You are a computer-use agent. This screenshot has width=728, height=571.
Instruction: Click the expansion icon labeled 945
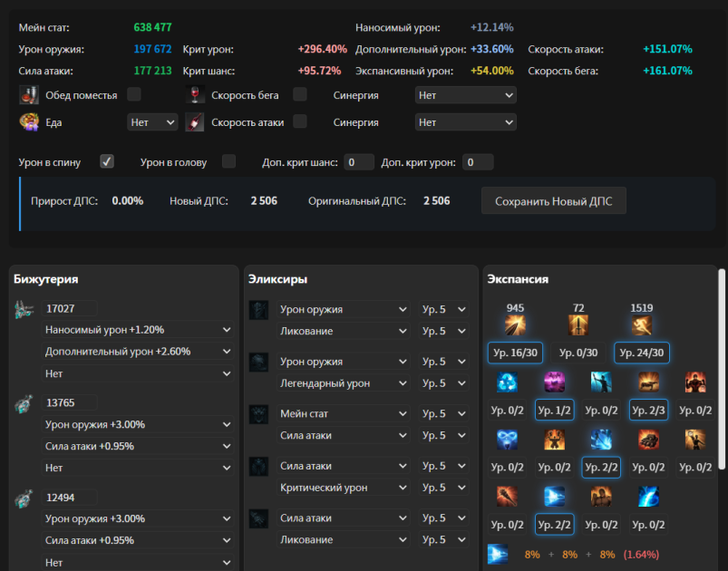[x=515, y=325]
